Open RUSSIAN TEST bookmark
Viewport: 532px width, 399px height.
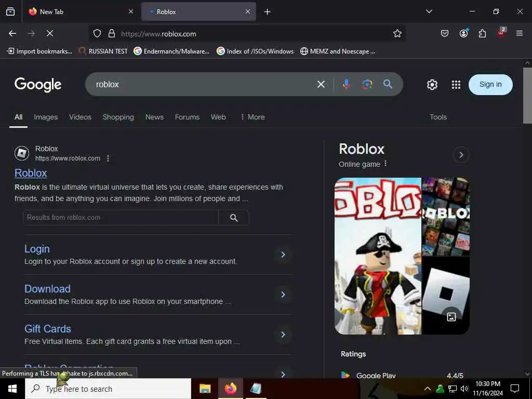(103, 51)
